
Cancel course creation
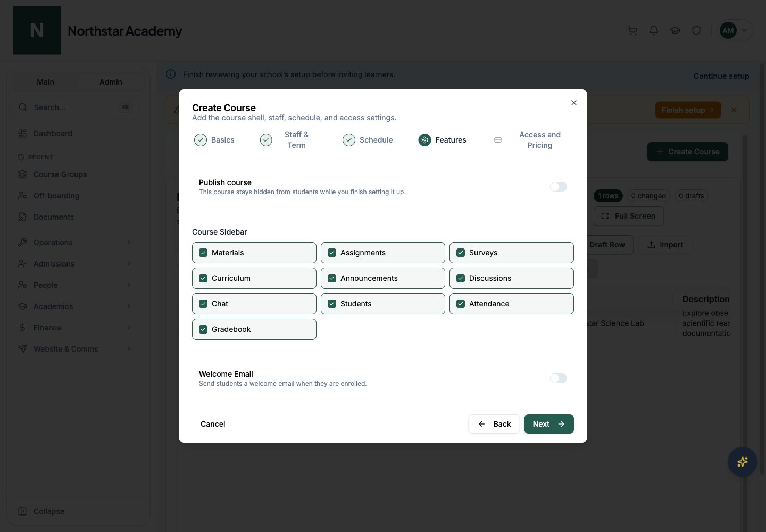(x=213, y=424)
